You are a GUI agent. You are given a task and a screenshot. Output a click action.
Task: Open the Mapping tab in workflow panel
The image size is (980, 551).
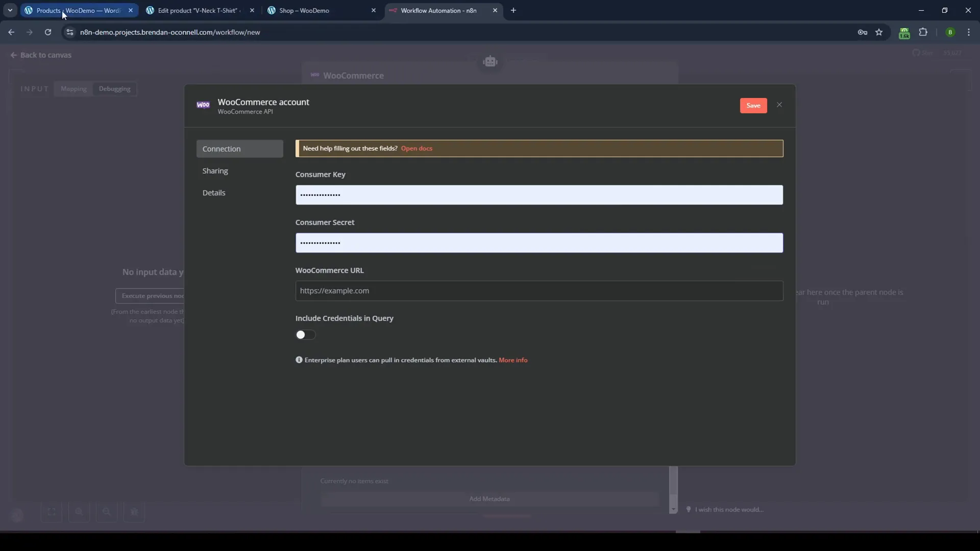point(73,88)
